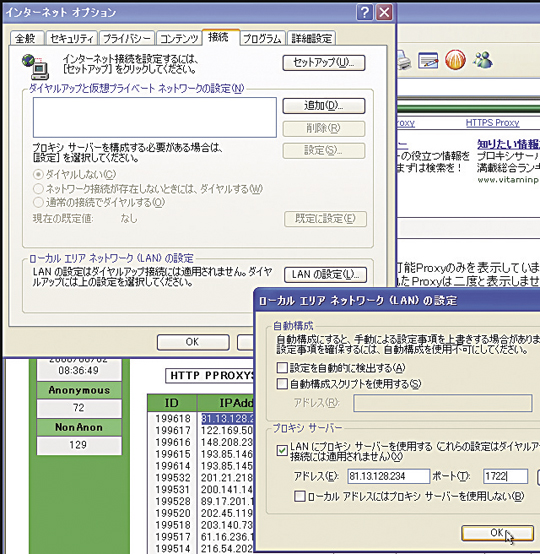The width and height of the screenshot is (540, 554).
Task: Click the red globe icon in browser toolbar
Action: pos(455,59)
